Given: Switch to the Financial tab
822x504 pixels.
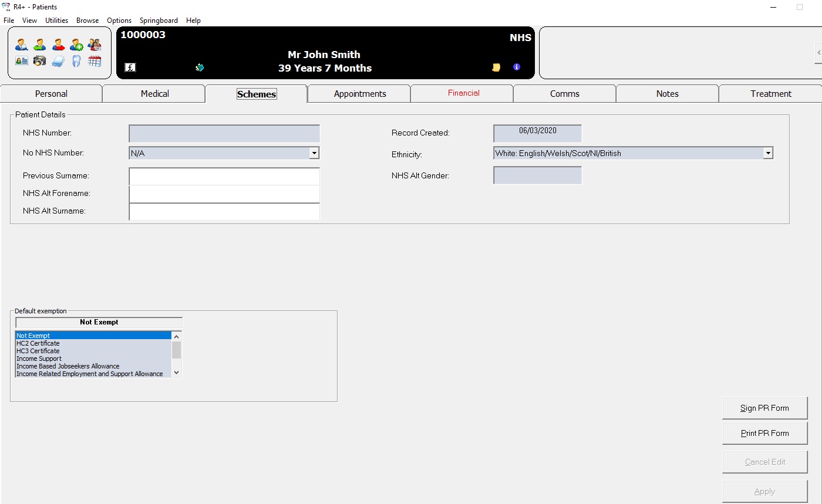Looking at the screenshot, I should tap(463, 93).
